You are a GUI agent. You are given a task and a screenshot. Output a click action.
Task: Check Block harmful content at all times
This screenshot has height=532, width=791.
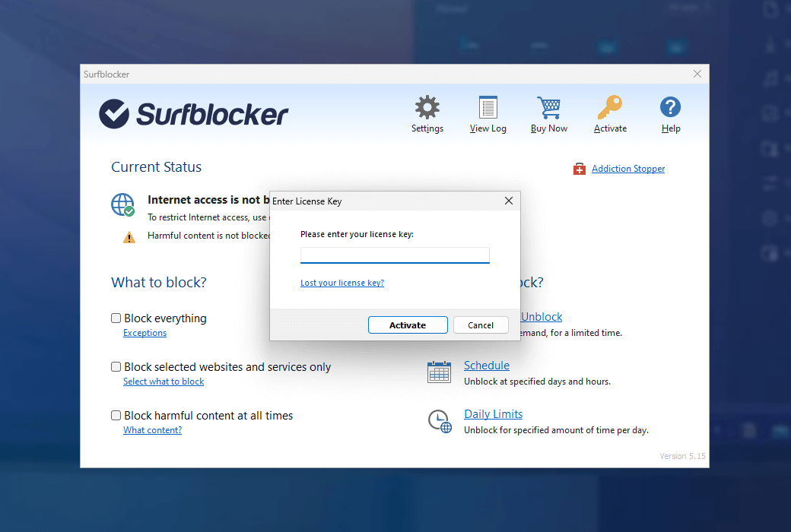(116, 416)
